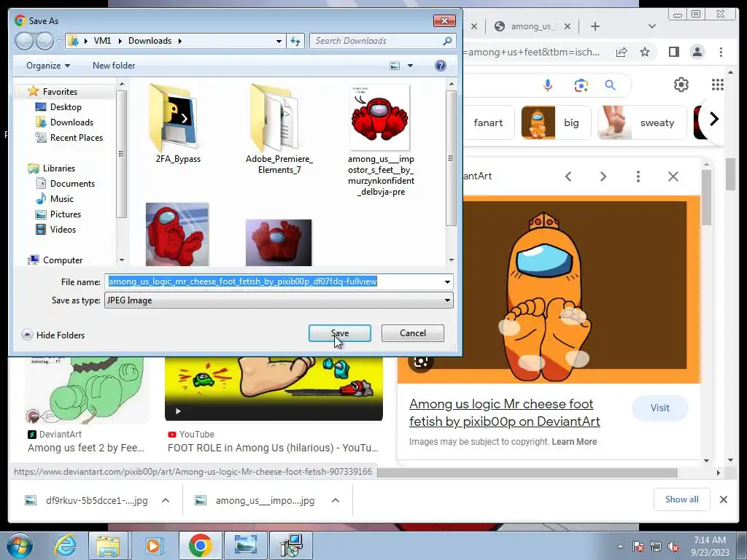
Task: Click the Google Lens camera icon
Action: click(x=581, y=85)
